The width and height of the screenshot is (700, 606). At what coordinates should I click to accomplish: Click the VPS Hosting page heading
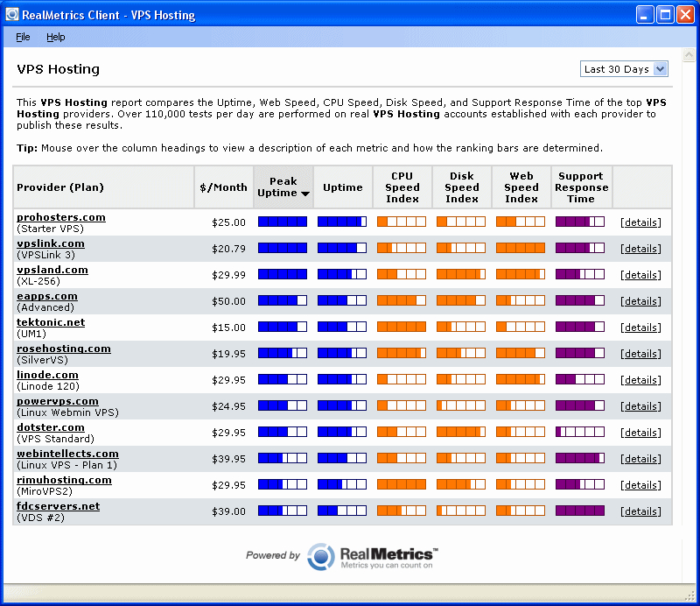pos(58,69)
